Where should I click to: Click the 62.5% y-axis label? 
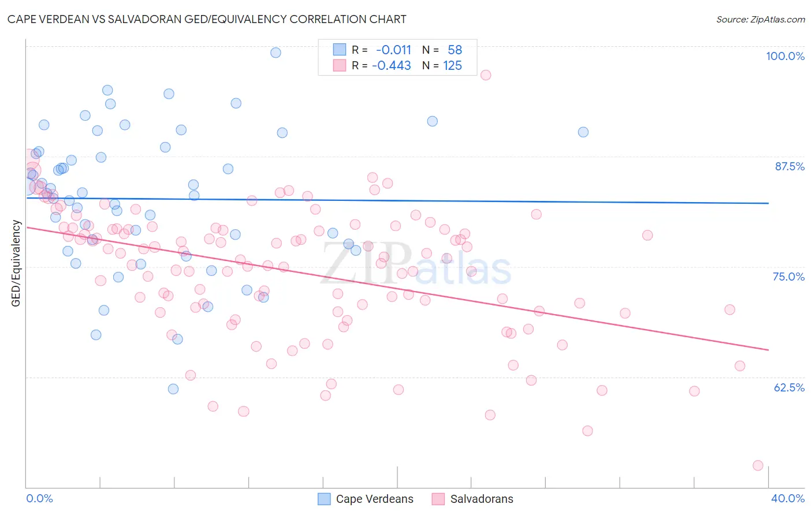[x=789, y=387]
